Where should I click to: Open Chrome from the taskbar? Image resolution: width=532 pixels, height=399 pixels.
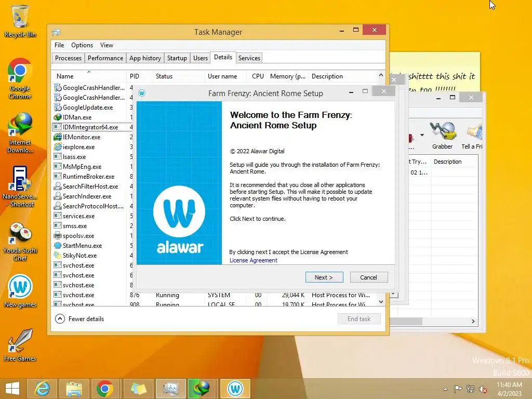[105, 389]
